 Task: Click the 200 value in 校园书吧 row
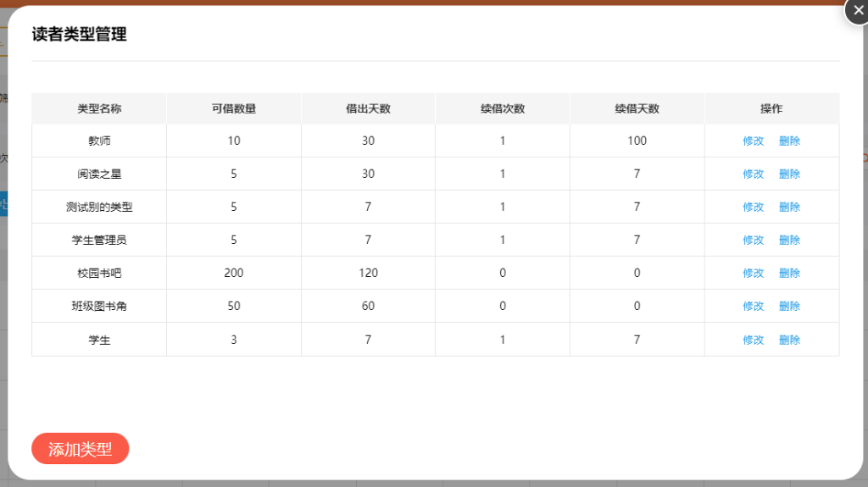click(x=234, y=273)
